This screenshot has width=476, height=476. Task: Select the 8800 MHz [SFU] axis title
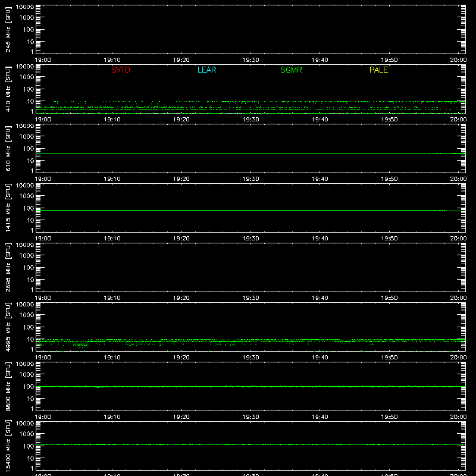tap(8, 386)
